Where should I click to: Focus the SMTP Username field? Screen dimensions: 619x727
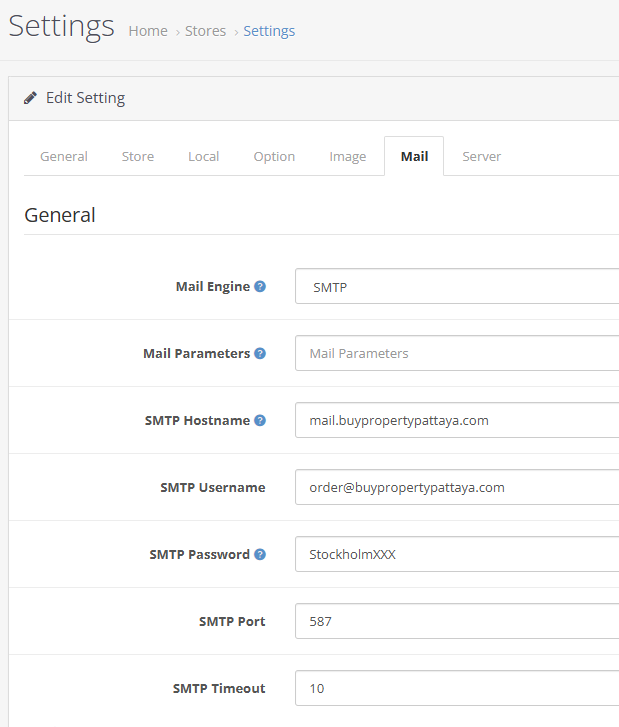coord(457,487)
